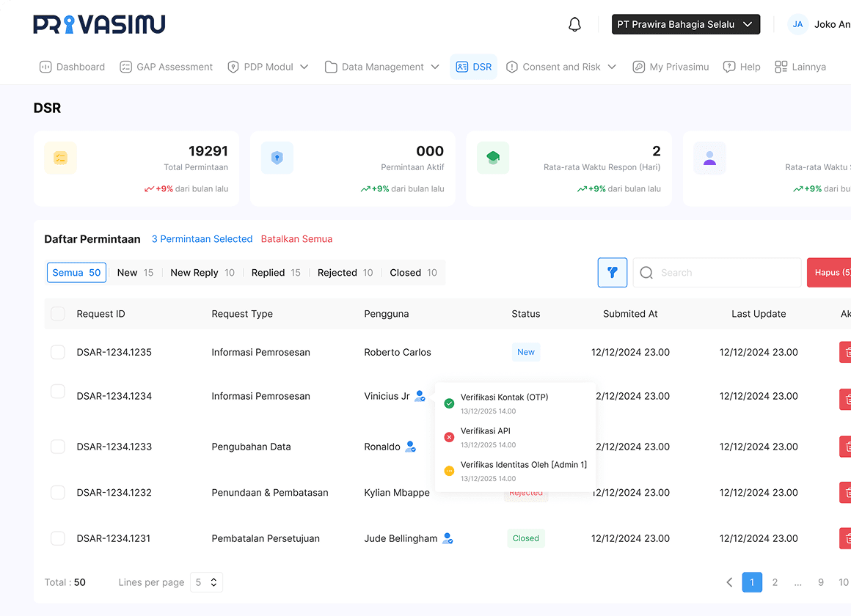
Task: Select the checkbox for DSAR-1234.1231 row
Action: tap(58, 538)
